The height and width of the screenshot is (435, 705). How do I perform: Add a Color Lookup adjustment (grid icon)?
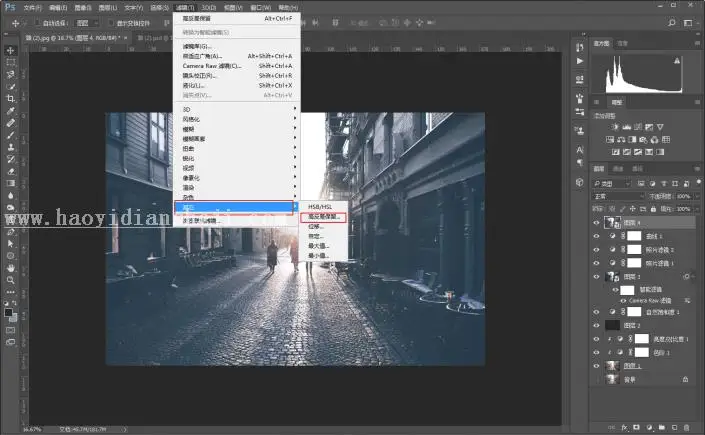tap(666, 139)
